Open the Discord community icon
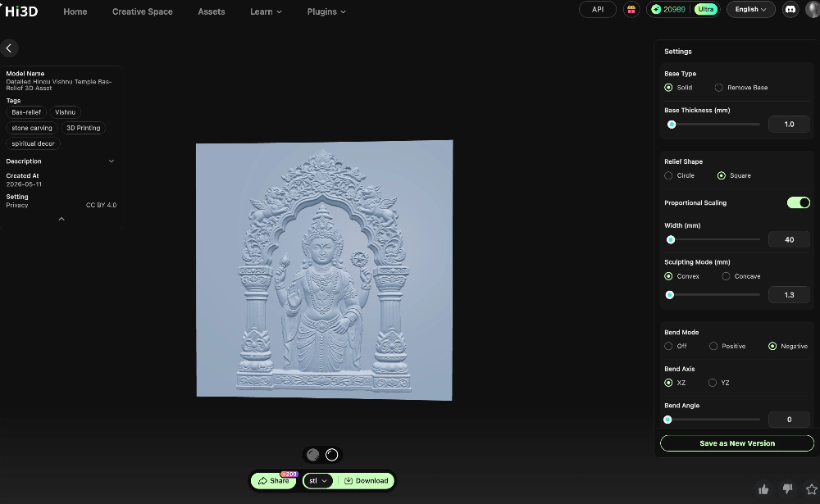Screen dimensions: 820x504 pos(790,9)
